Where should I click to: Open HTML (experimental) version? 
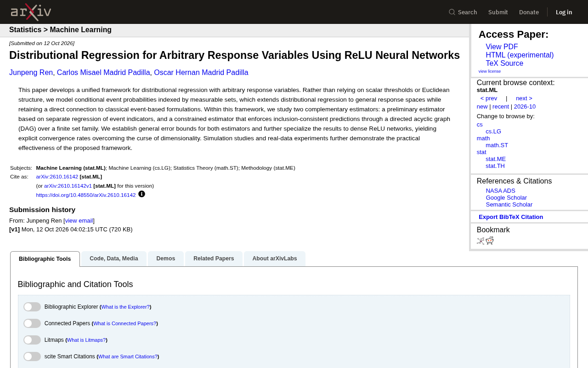click(x=520, y=55)
